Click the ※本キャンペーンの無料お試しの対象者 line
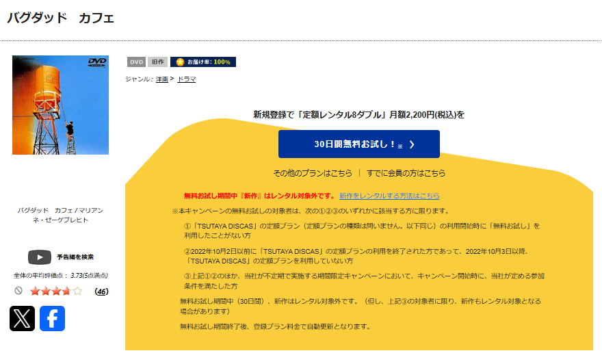This screenshot has height=364, width=602. pyautogui.click(x=311, y=211)
